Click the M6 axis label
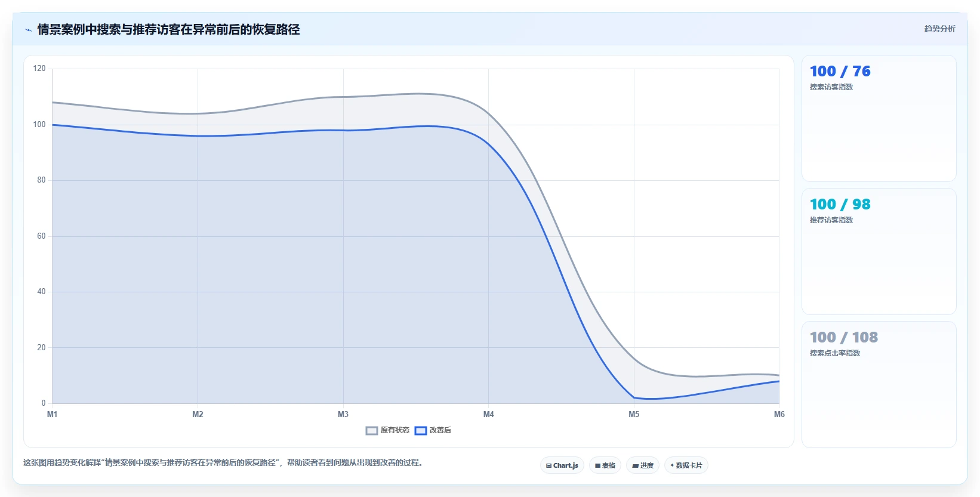The image size is (980, 497). (x=779, y=414)
